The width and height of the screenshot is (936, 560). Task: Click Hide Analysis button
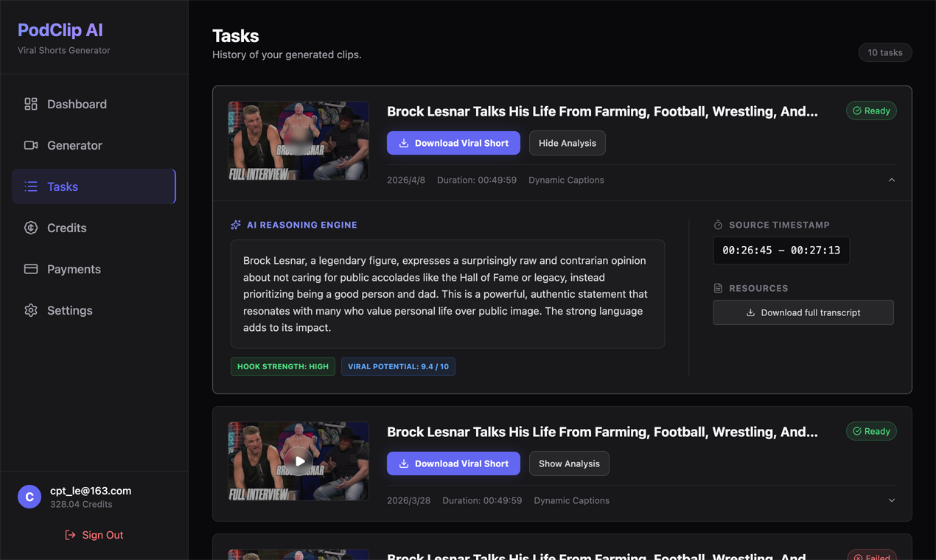point(567,143)
